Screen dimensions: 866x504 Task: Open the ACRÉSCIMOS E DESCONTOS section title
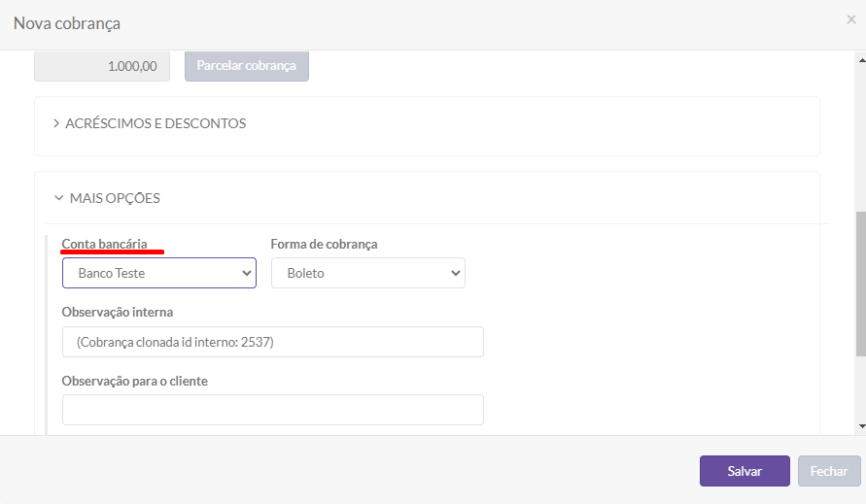(x=156, y=123)
